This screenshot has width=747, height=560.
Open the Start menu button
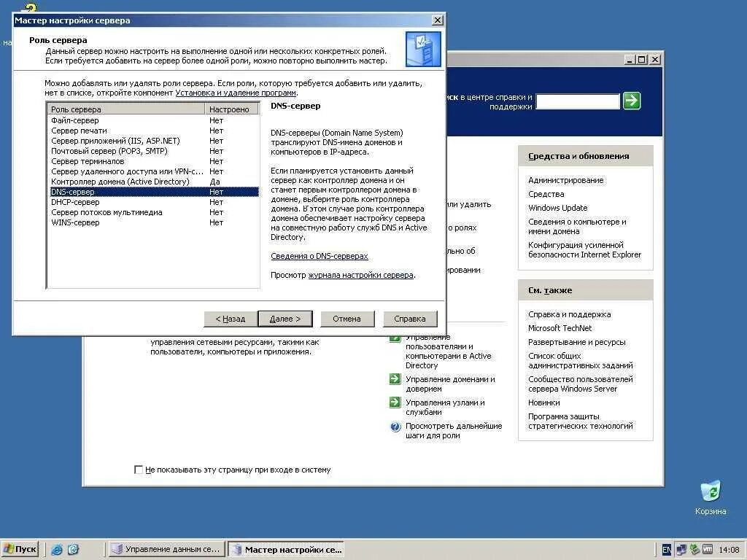point(20,549)
